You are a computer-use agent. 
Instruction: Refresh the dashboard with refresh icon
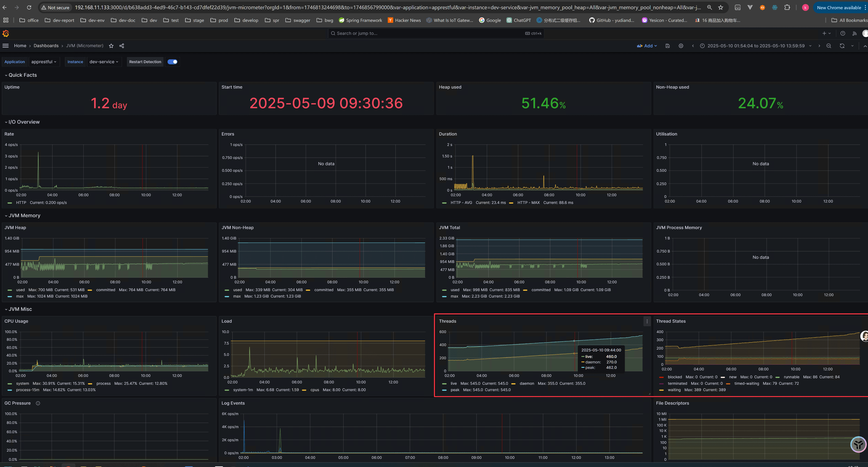pos(842,46)
